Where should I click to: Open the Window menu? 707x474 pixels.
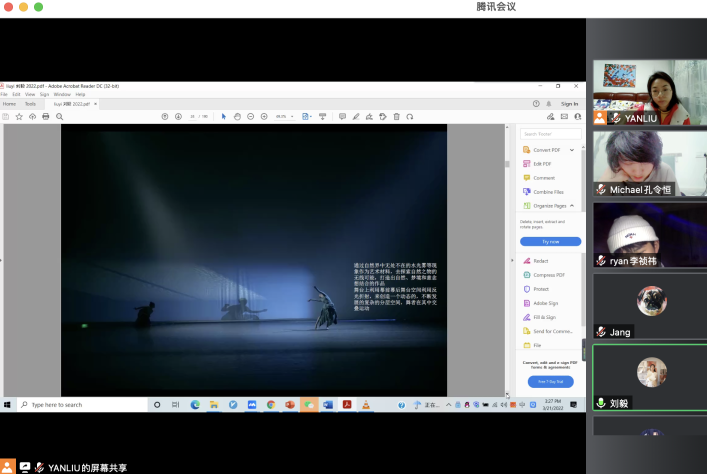click(62, 94)
